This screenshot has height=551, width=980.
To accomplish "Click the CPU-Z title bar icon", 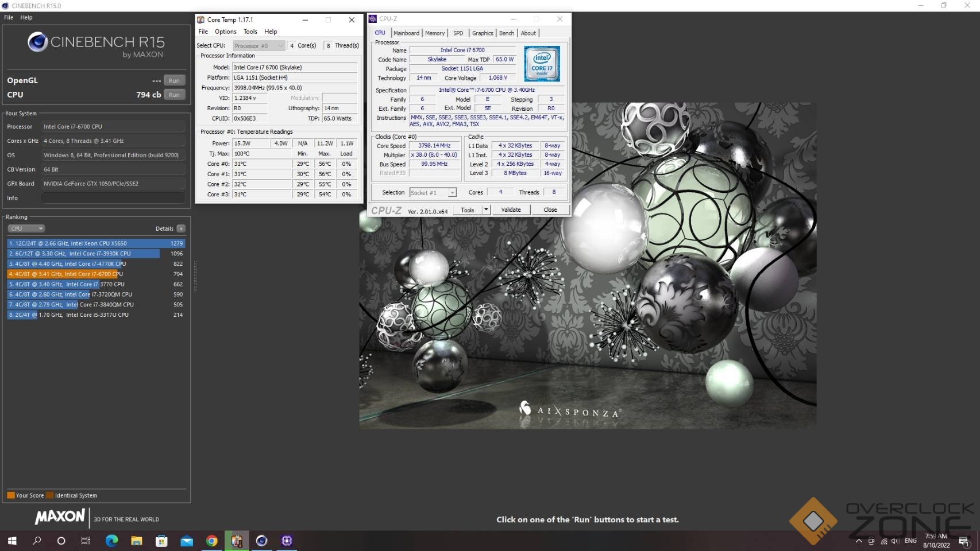I will pos(372,19).
